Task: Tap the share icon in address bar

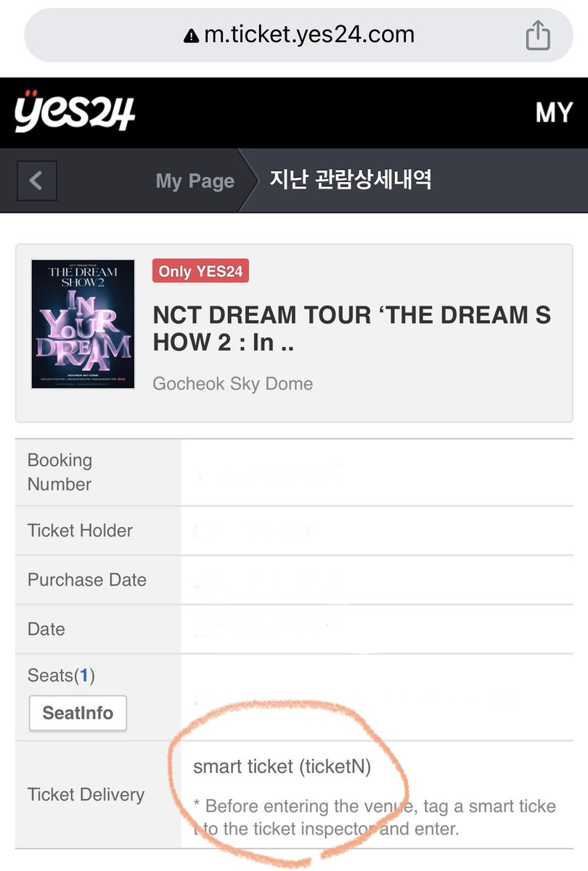Action: coord(538,36)
